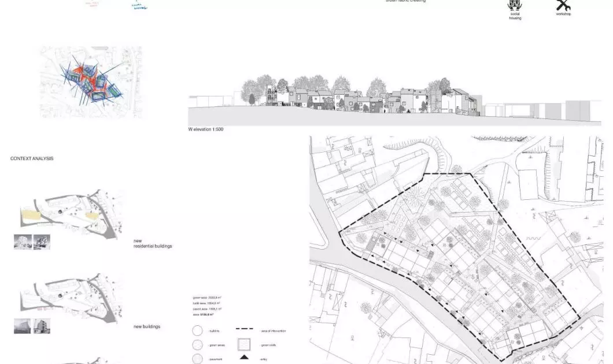Select the 'new buildings' label
Image resolution: width=613 pixels, height=364 pixels.
pos(147,326)
